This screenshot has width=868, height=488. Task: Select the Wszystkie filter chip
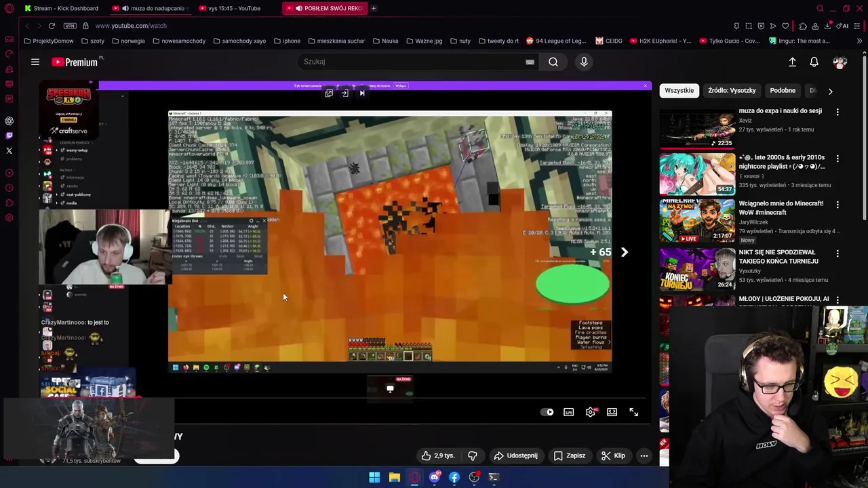(679, 90)
